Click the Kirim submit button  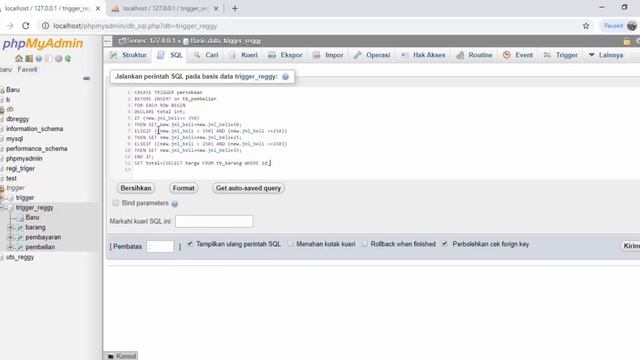click(631, 246)
